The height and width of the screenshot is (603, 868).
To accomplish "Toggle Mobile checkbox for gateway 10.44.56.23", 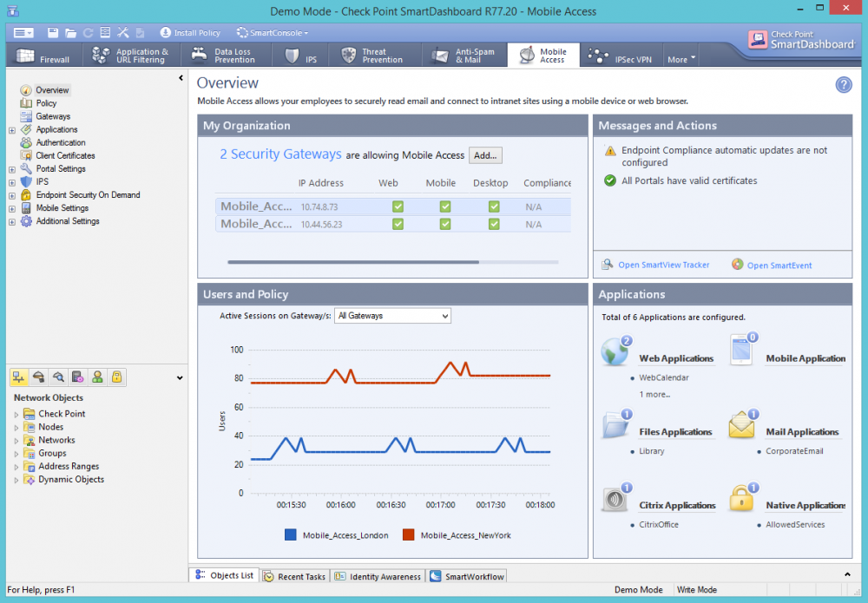I will point(445,224).
